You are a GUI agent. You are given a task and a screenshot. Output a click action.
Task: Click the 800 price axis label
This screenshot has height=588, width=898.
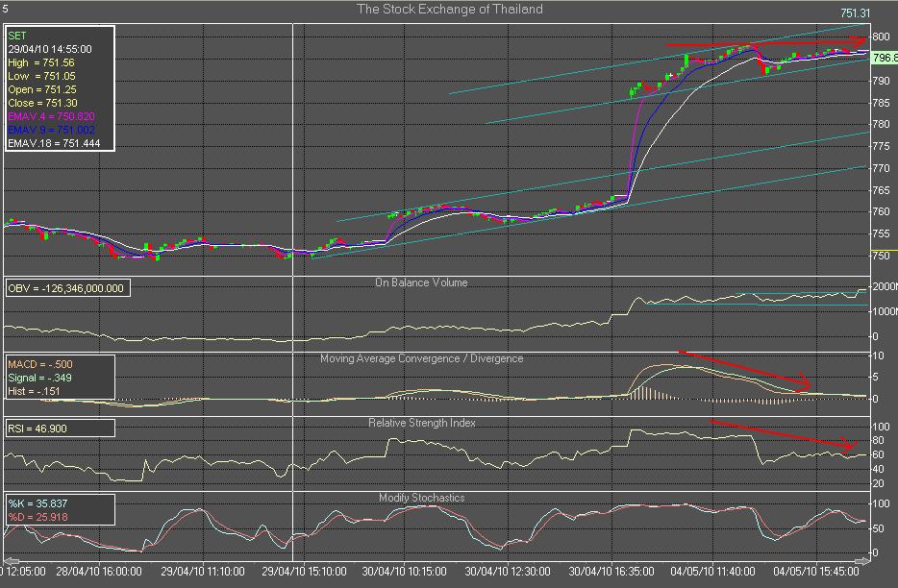pos(881,37)
